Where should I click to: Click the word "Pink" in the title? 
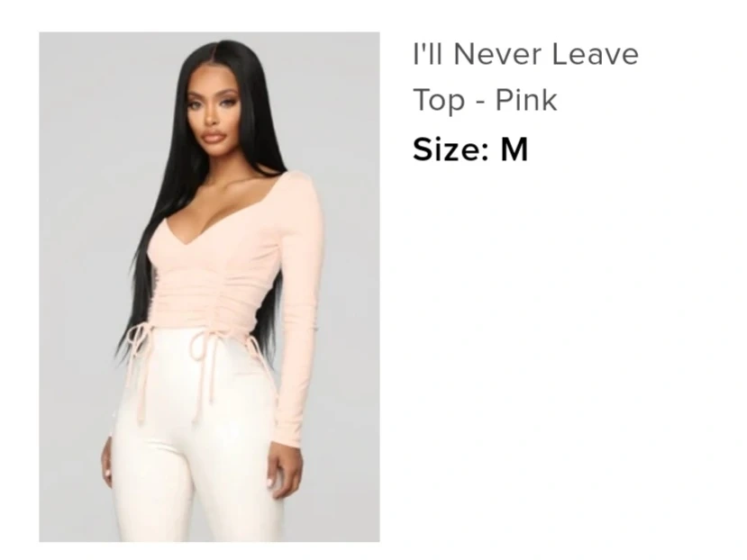[x=526, y=100]
